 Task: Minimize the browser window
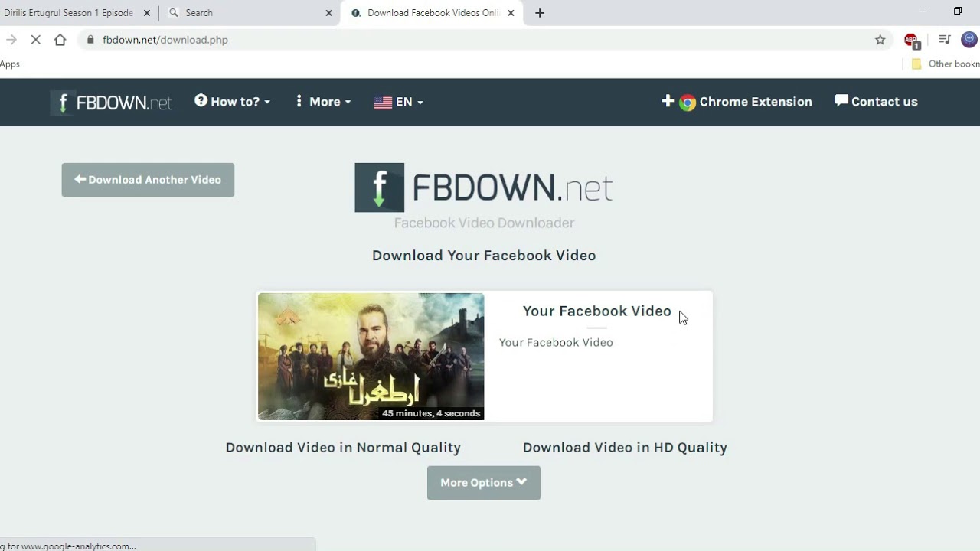[x=923, y=11]
